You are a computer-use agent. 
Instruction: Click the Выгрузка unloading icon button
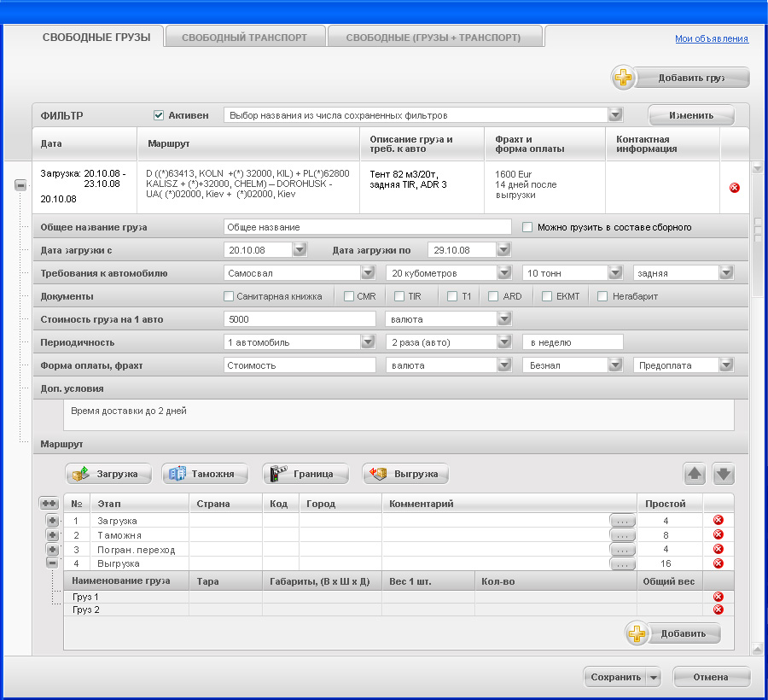pos(405,474)
